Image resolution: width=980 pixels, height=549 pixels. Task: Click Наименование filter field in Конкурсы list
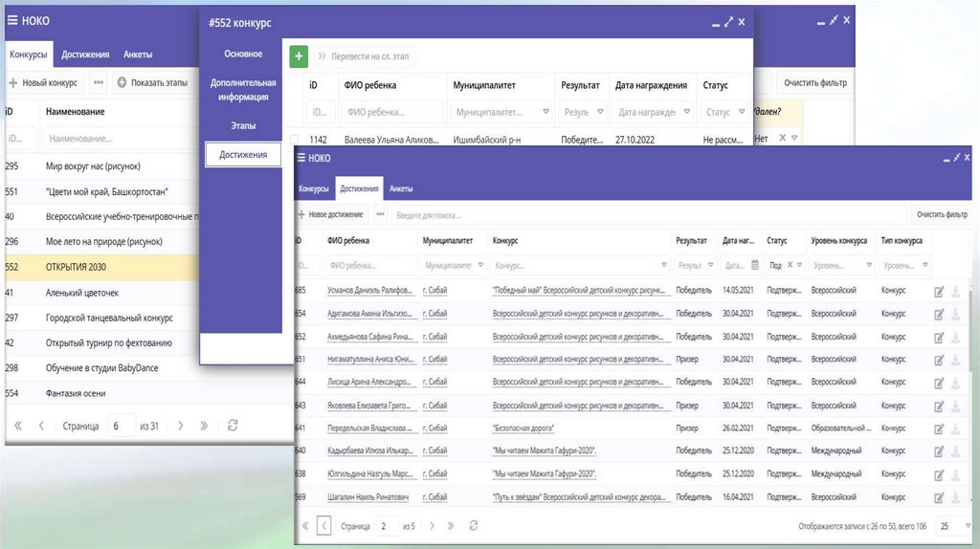point(122,139)
